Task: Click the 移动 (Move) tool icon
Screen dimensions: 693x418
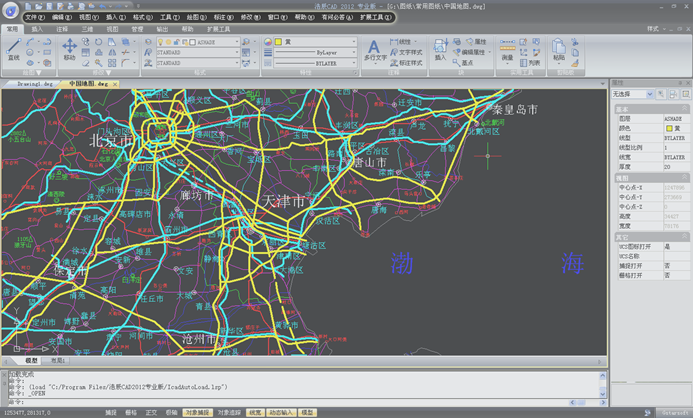Action: tap(69, 48)
